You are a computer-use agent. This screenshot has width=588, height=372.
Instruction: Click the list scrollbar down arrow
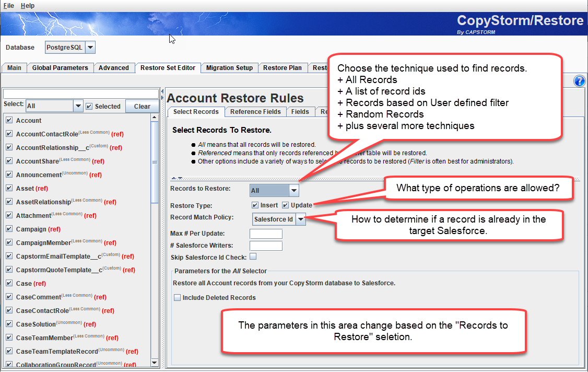click(155, 362)
